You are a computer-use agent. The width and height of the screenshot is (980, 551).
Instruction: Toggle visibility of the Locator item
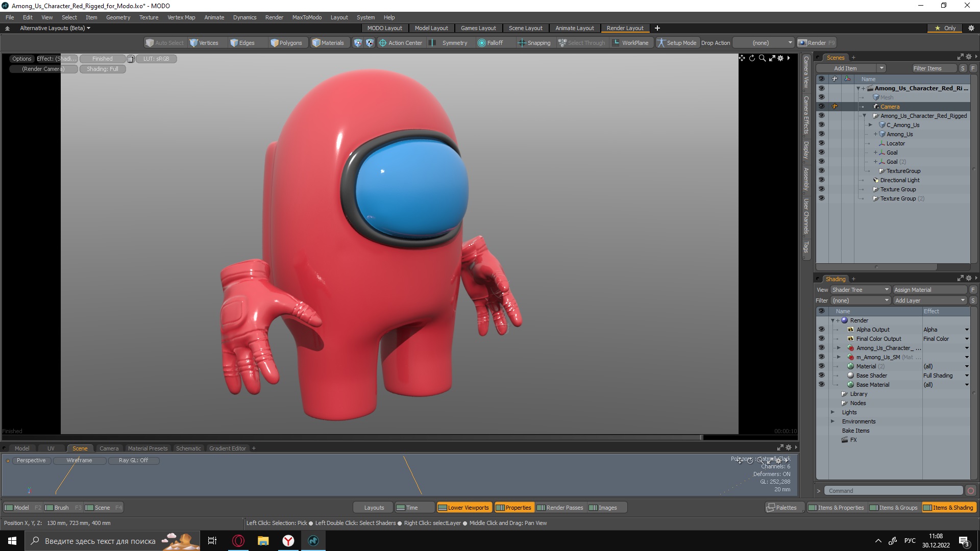tap(821, 143)
